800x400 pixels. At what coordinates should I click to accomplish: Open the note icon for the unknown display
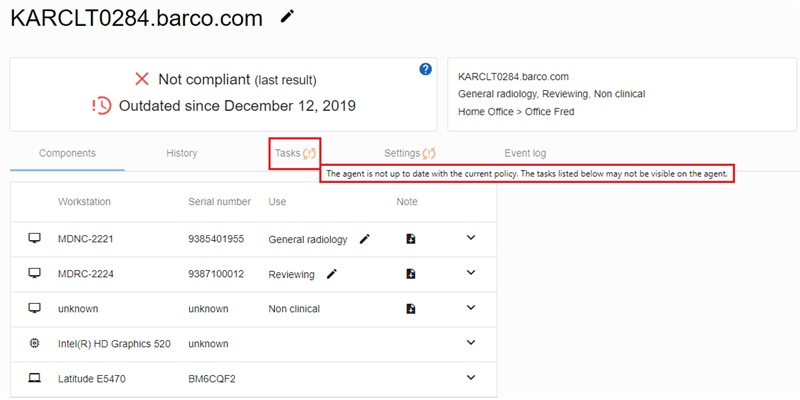click(410, 309)
